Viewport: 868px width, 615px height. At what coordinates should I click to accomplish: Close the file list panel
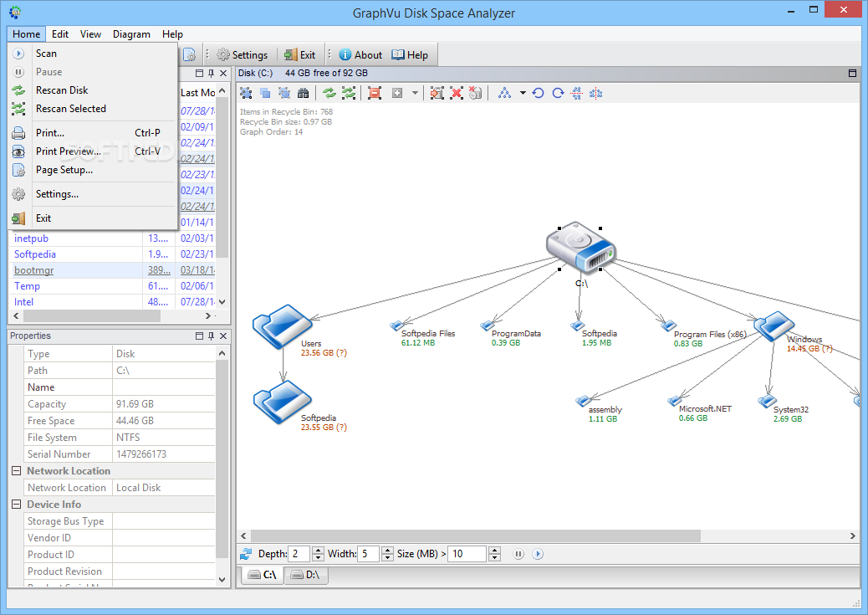223,73
